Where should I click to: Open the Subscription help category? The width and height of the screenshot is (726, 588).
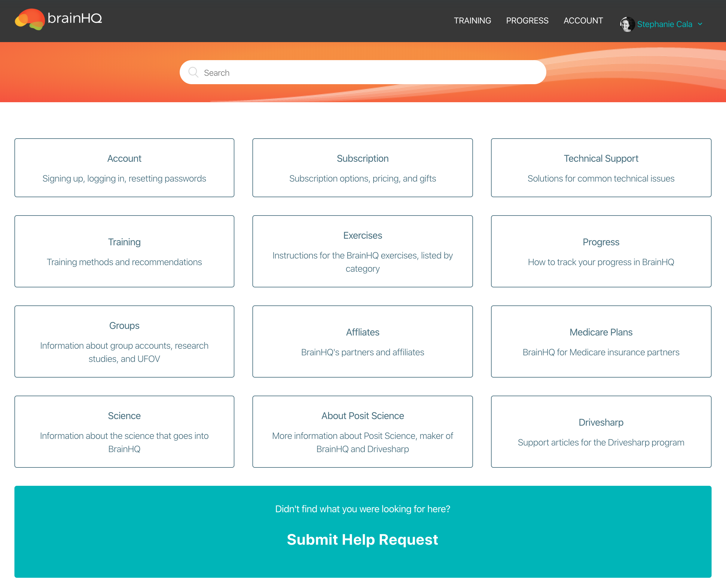coord(362,168)
